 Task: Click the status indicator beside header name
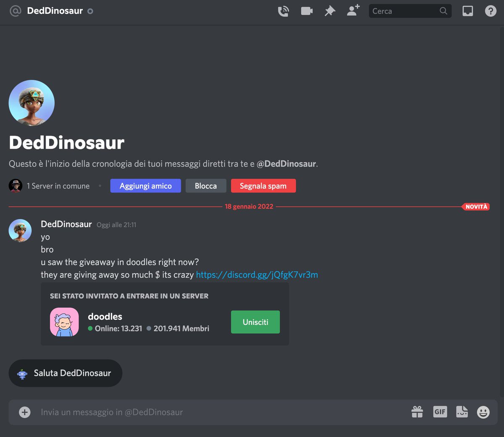[90, 11]
